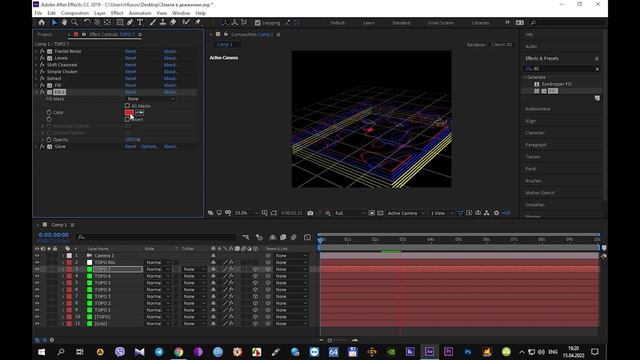Click the Windows Start button
The image size is (640, 360).
coord(42,352)
